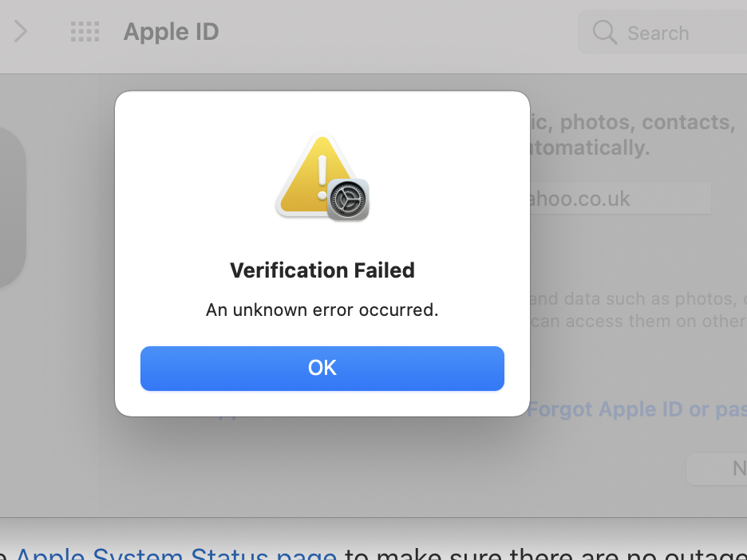Click the magnifying glass search icon
Viewport: 747px width, 560px height.
pos(604,33)
